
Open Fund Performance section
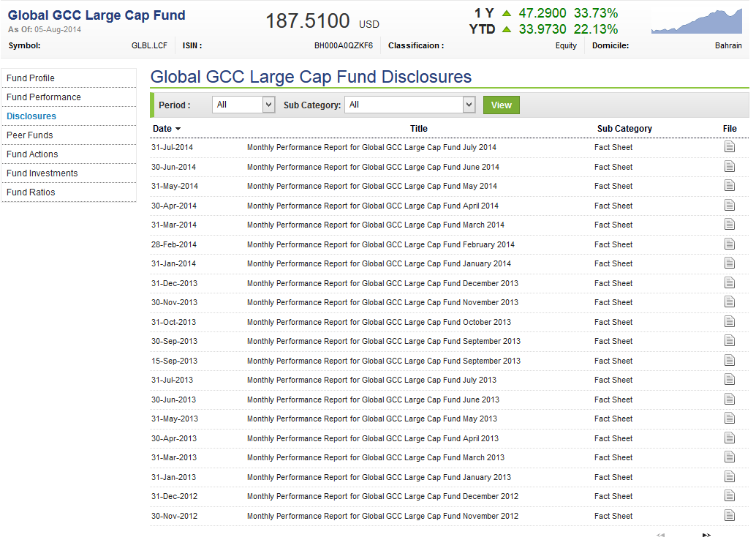click(43, 97)
